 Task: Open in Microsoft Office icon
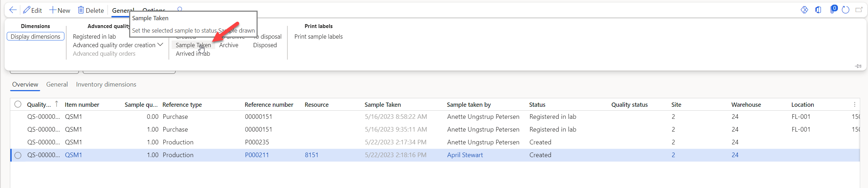[818, 10]
